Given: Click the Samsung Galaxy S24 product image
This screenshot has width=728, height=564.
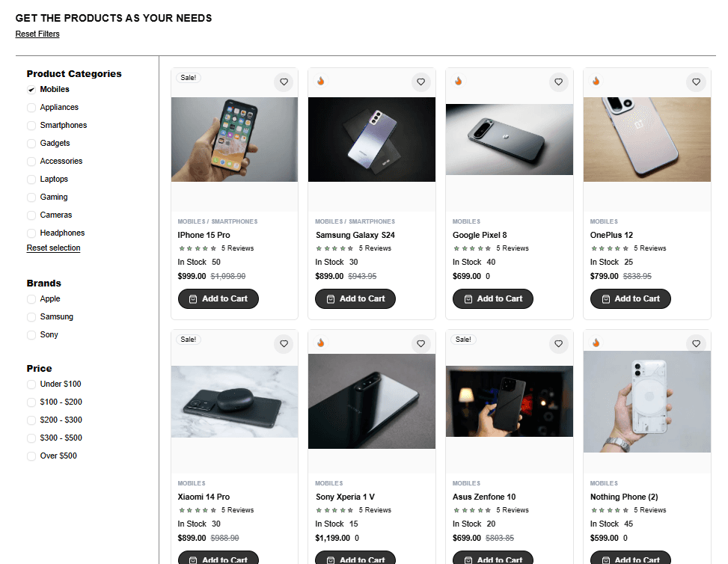Looking at the screenshot, I should click(x=371, y=139).
